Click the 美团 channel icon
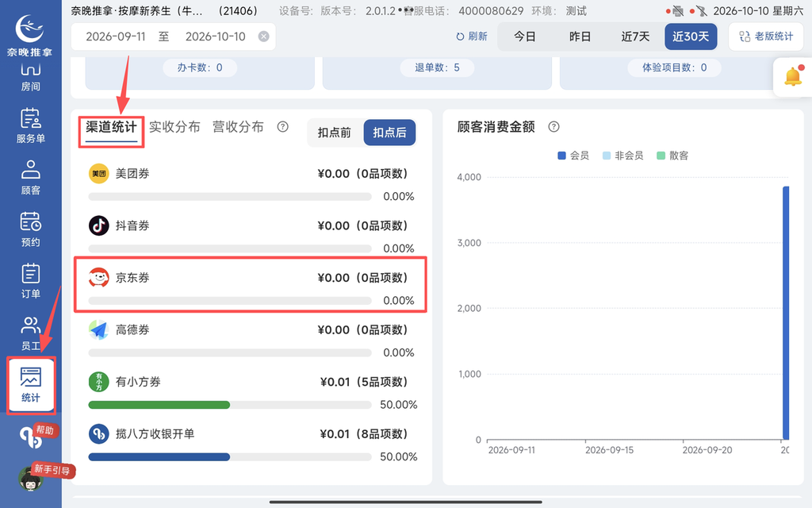The image size is (812, 508). tap(98, 174)
